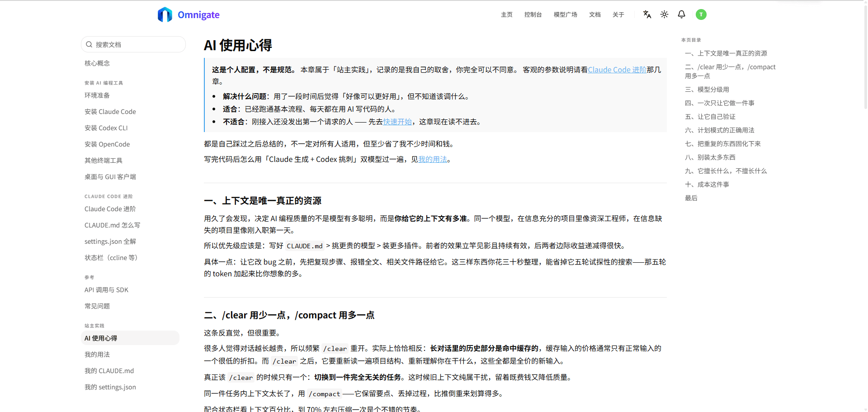Jump to 六、计划模式的正确用法 in the outline
Viewport: 868px width, 412px height.
(720, 130)
